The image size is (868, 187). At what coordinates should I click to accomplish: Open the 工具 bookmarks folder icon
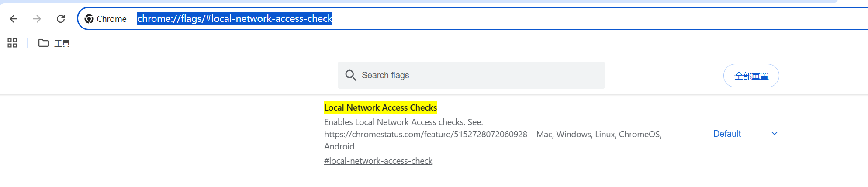pyautogui.click(x=44, y=43)
